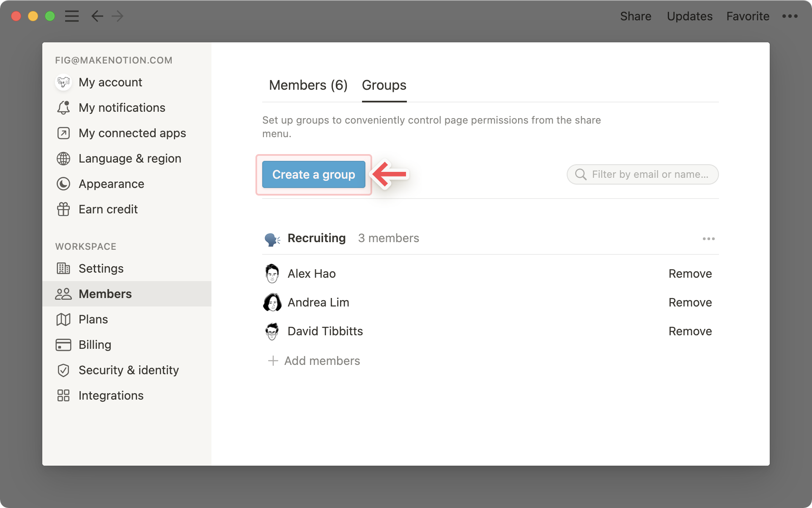This screenshot has width=812, height=508.
Task: Click the gift icon for Earn credit
Action: tap(63, 209)
